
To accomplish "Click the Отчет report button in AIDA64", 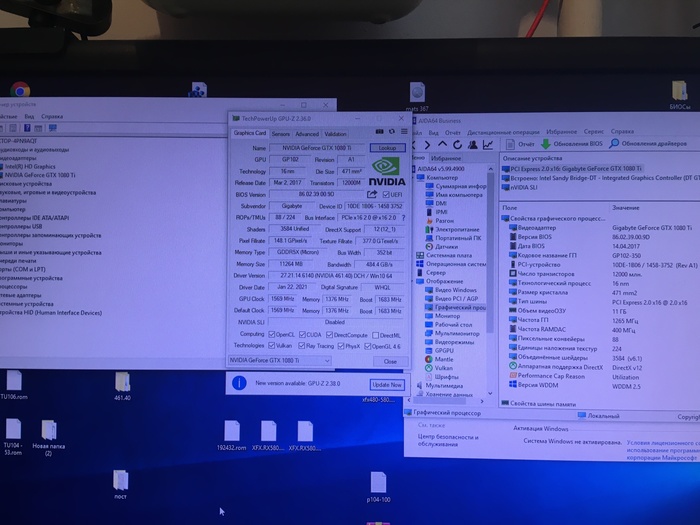I will tap(526, 143).
